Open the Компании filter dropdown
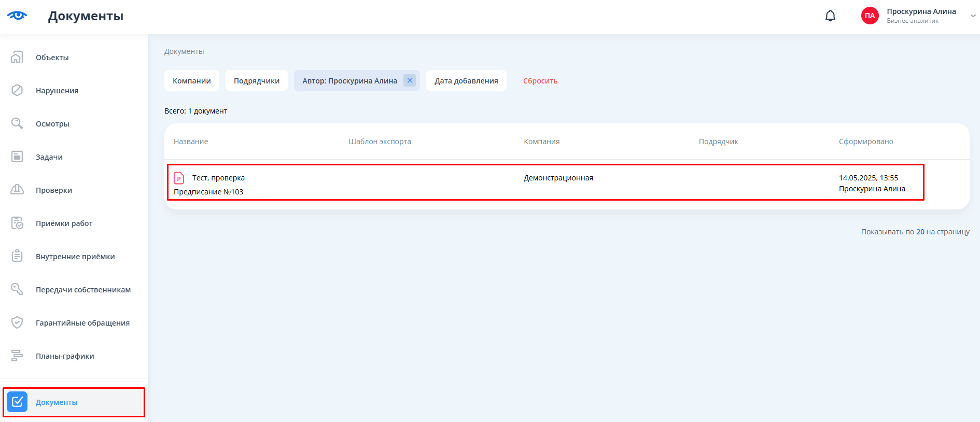This screenshot has width=980, height=422. click(191, 81)
